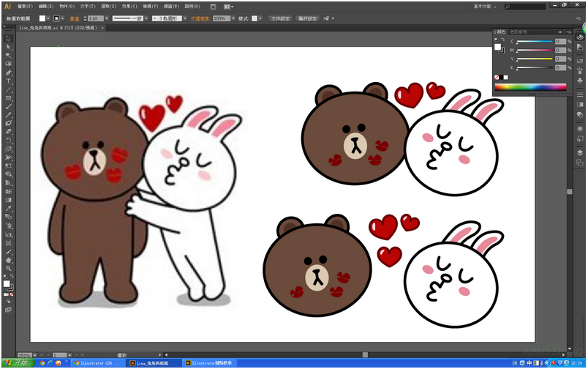Click the black swatch in Color panel

pyautogui.click(x=501, y=78)
